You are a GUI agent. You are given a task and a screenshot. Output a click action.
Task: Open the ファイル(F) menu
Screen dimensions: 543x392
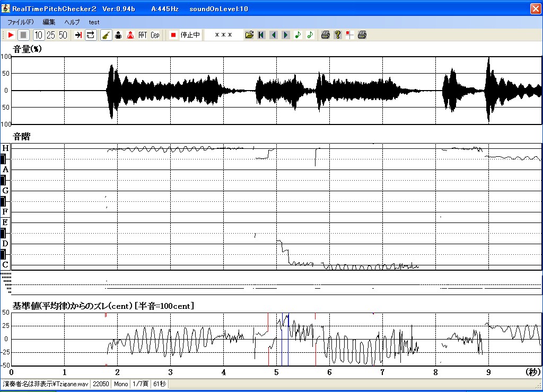coord(21,22)
